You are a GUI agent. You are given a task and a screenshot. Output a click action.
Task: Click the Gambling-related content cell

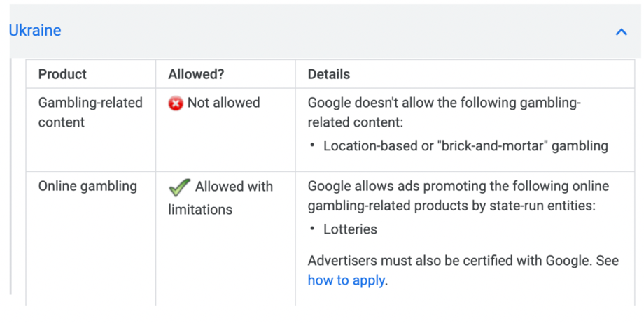pos(91,130)
